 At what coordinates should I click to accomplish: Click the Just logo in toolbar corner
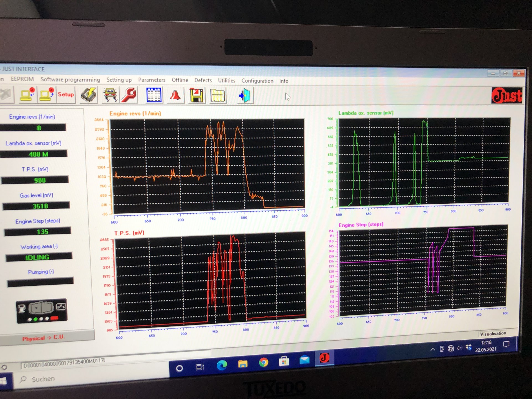[x=507, y=96]
